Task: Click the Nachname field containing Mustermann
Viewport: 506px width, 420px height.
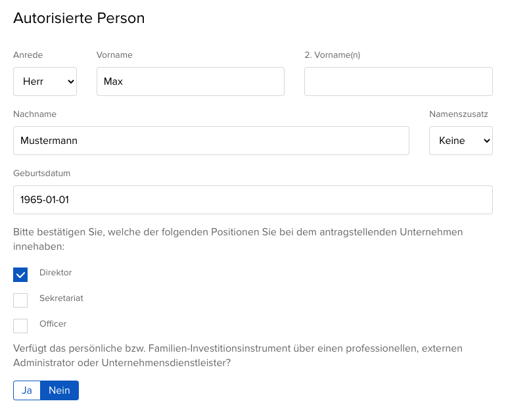Action: tap(210, 141)
